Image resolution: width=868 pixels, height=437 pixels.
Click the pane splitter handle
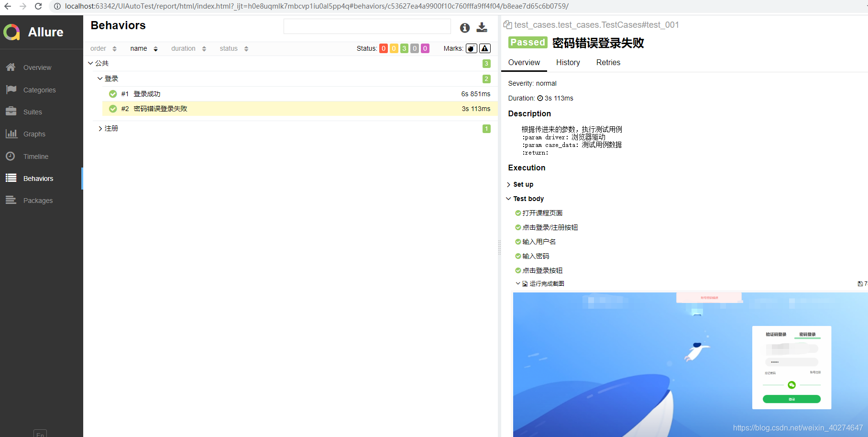click(499, 247)
